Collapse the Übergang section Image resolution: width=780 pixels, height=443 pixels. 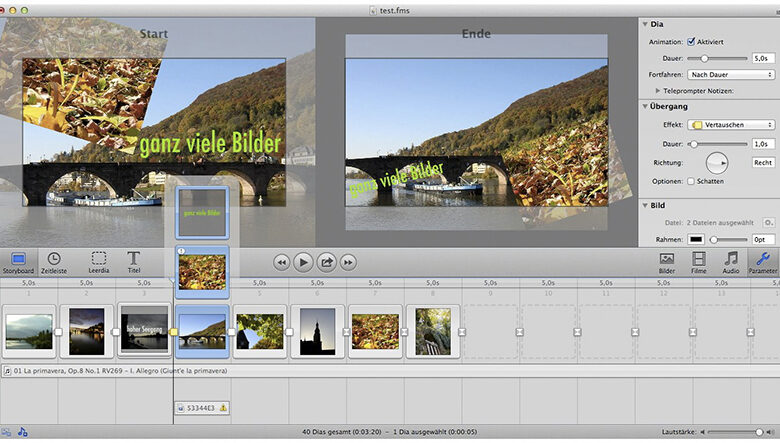tap(645, 107)
